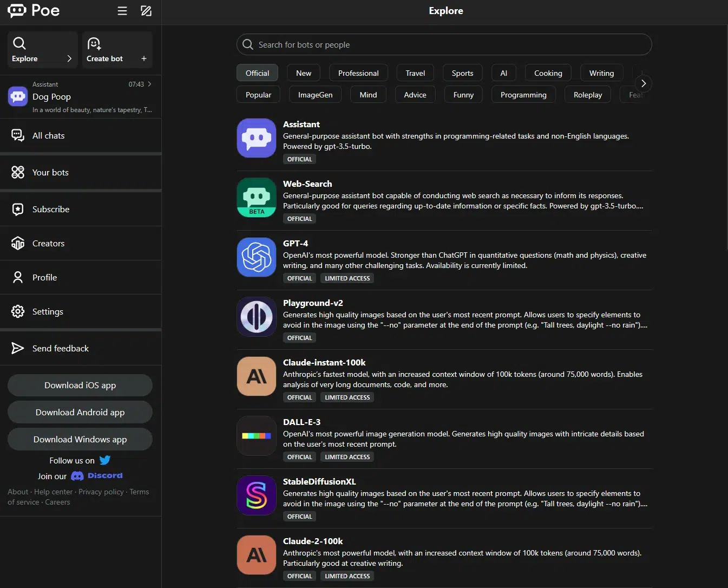Click the hamburger menu icon beside Poe logo

pos(122,11)
